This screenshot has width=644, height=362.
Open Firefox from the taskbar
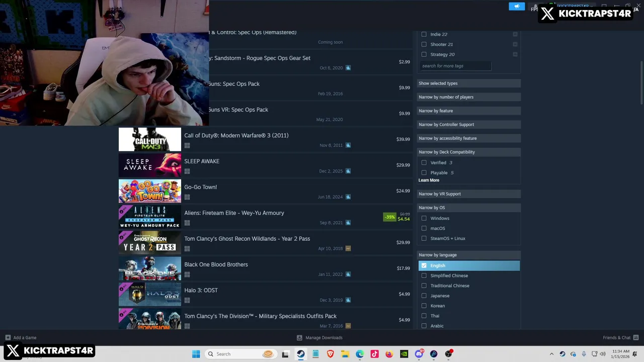tap(389, 354)
